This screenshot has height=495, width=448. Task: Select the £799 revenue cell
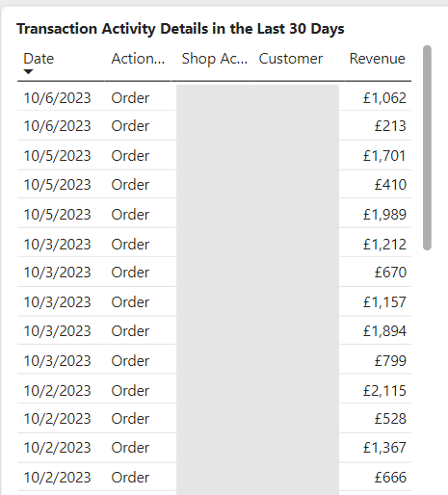point(390,361)
